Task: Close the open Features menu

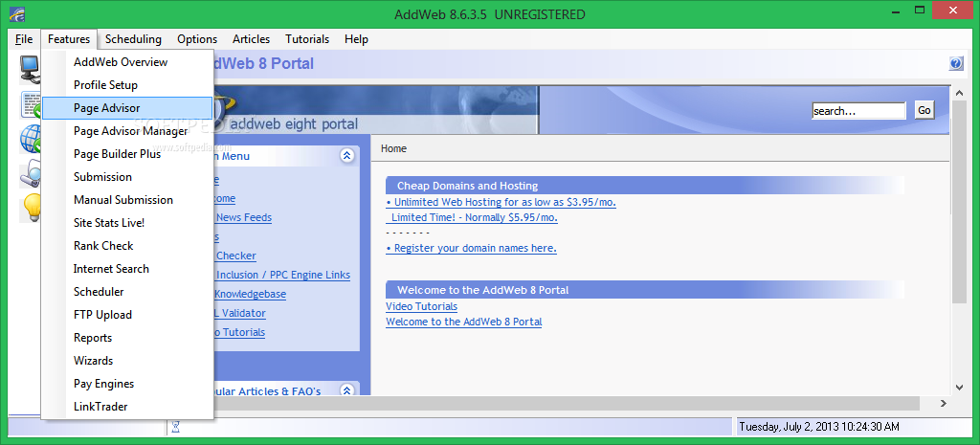Action: coord(69,38)
